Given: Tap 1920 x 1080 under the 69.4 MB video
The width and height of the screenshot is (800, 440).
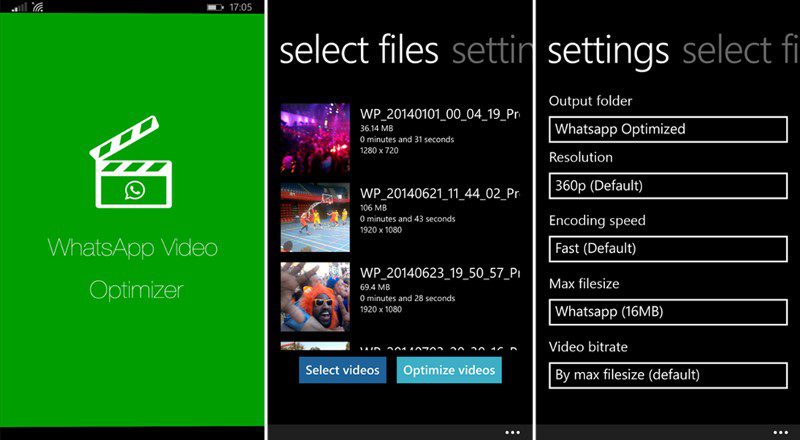Looking at the screenshot, I should [x=381, y=310].
